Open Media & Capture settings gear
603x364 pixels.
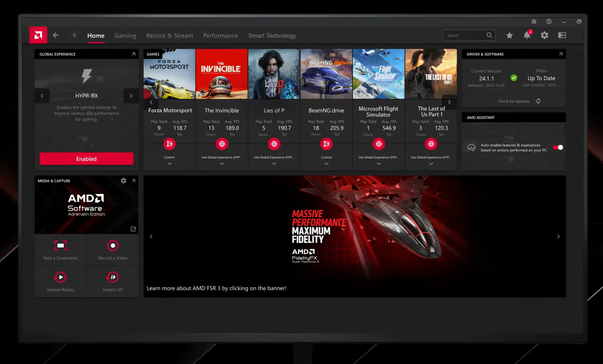[x=123, y=181]
